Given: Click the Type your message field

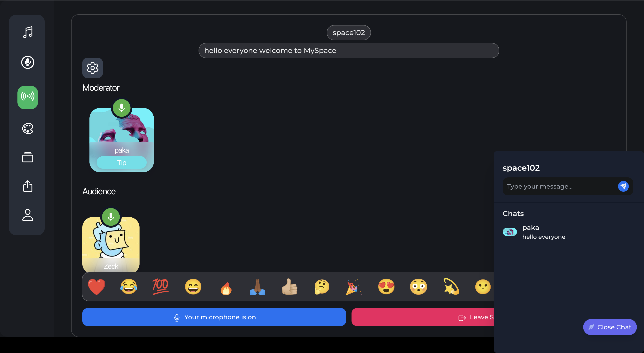Looking at the screenshot, I should pos(559,186).
